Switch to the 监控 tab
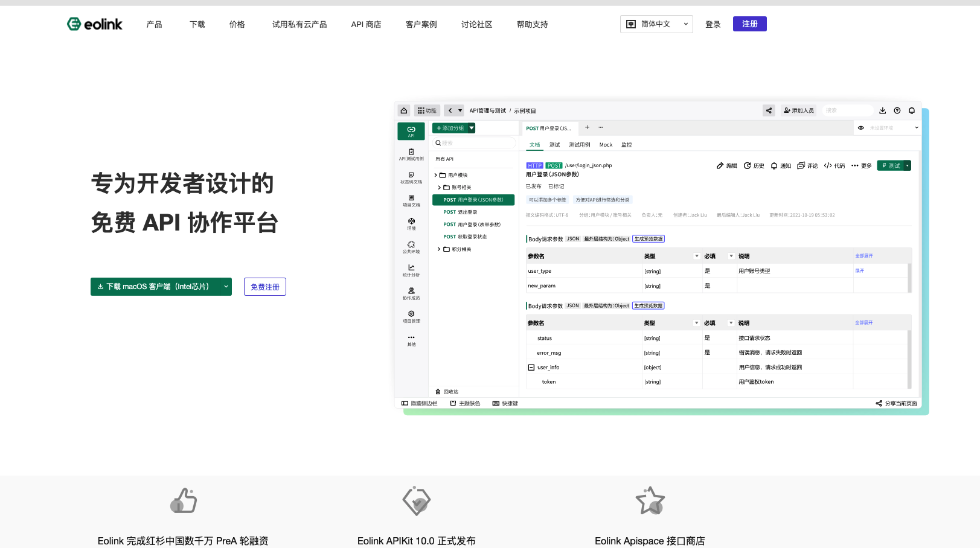The height and width of the screenshot is (548, 980). click(626, 145)
